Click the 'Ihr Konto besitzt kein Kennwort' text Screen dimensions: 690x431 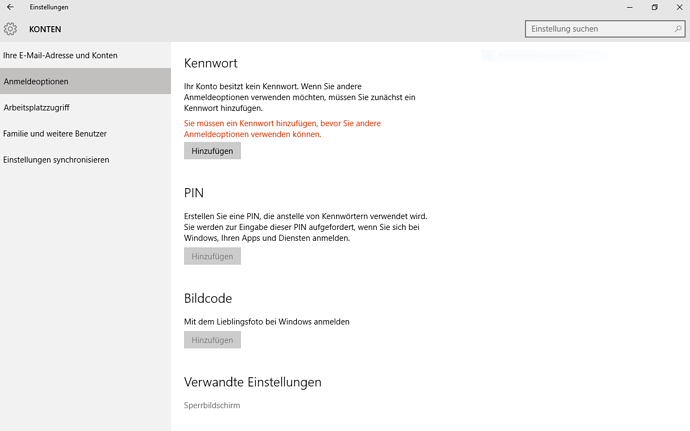coord(300,97)
